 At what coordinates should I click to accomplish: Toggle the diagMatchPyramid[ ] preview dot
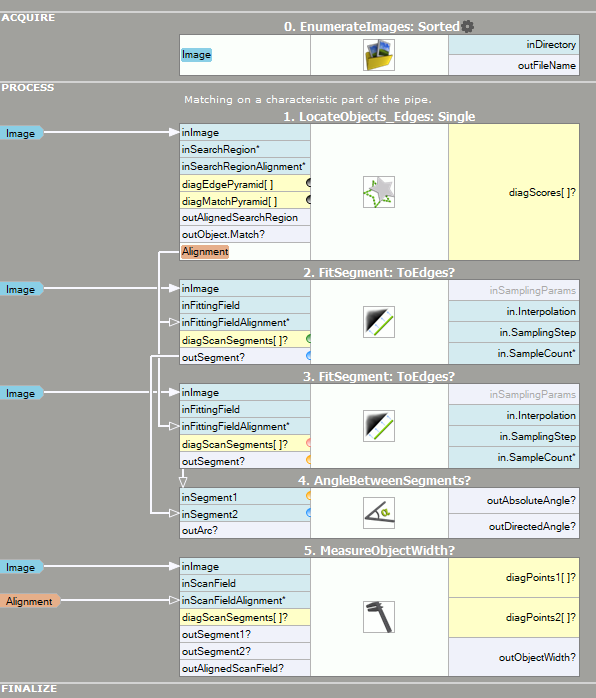pos(308,200)
